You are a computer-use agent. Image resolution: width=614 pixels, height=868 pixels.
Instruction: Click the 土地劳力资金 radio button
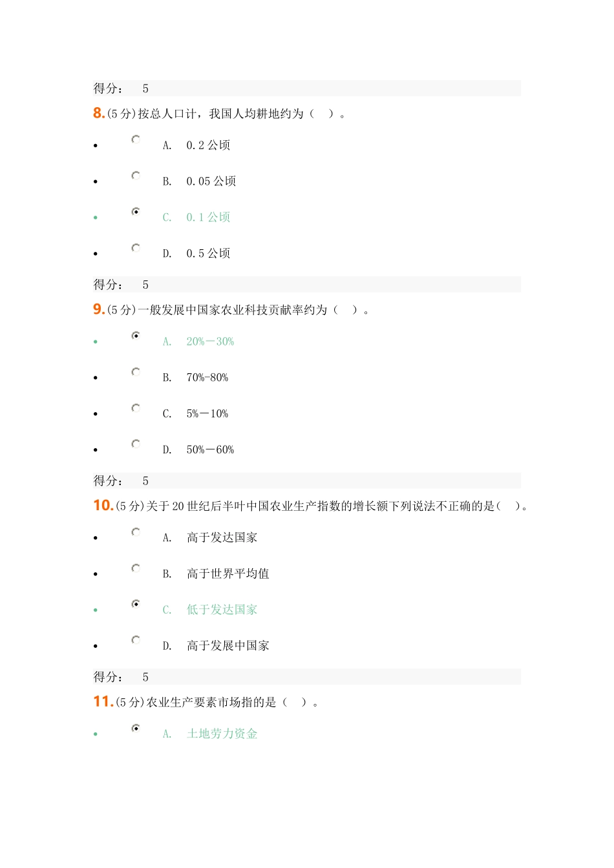[x=136, y=728]
